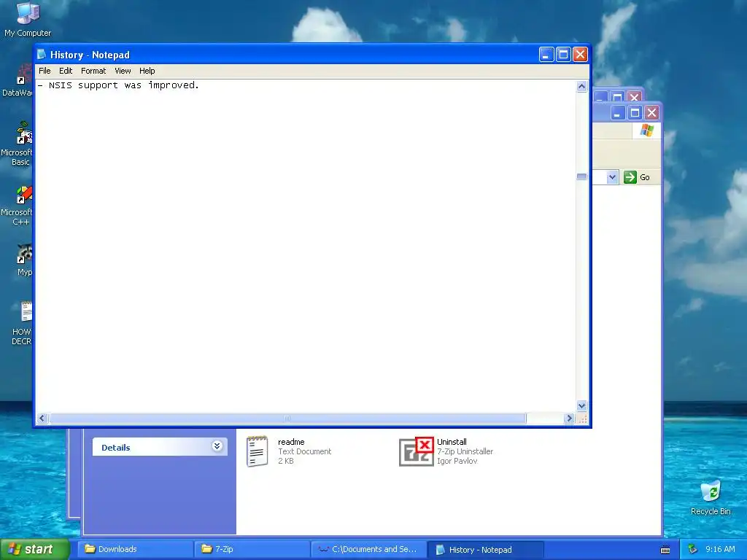Click the Notepad title bar document icon
Screen dimensions: 747x560
click(42, 55)
